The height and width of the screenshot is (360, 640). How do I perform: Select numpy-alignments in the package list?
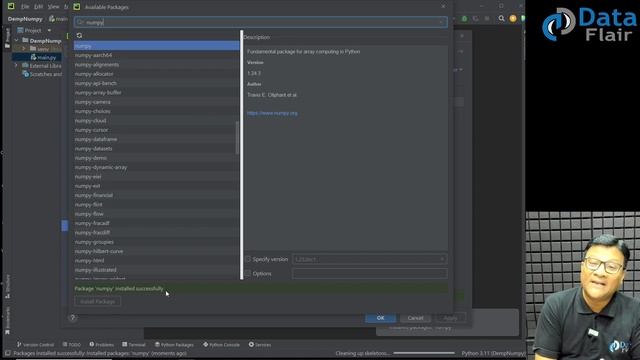pyautogui.click(x=156, y=64)
